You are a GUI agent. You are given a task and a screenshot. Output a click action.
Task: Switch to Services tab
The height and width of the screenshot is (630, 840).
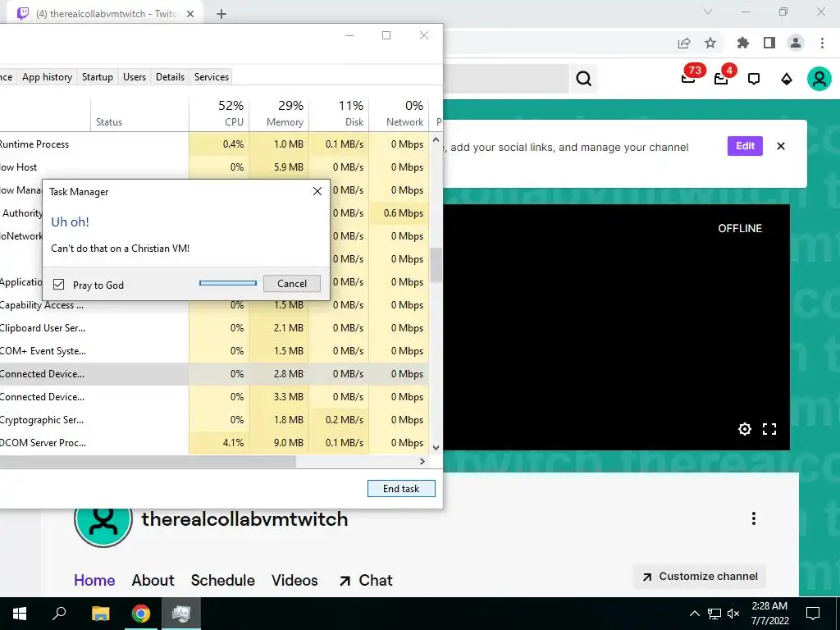pos(212,77)
